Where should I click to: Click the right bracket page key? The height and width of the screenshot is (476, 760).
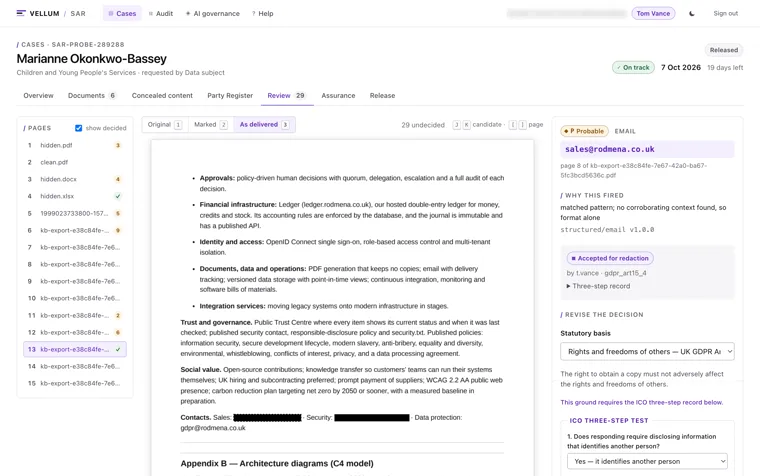click(522, 125)
